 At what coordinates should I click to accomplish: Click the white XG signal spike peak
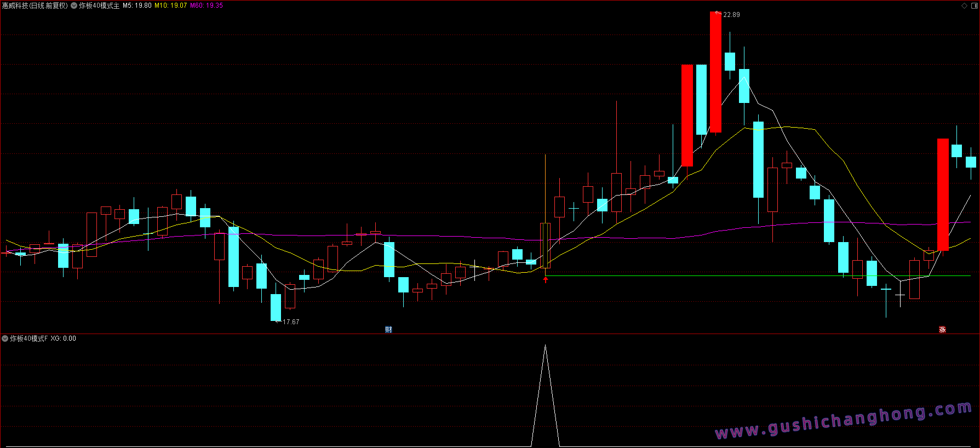point(545,346)
